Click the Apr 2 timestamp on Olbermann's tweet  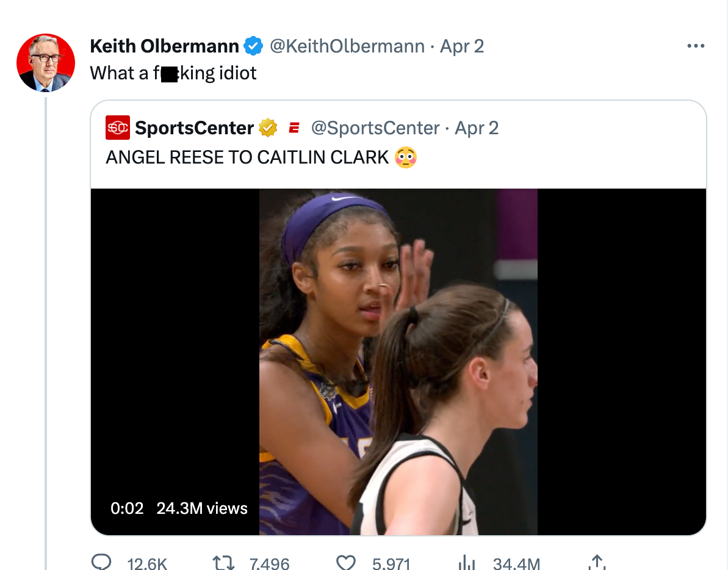pos(462,46)
